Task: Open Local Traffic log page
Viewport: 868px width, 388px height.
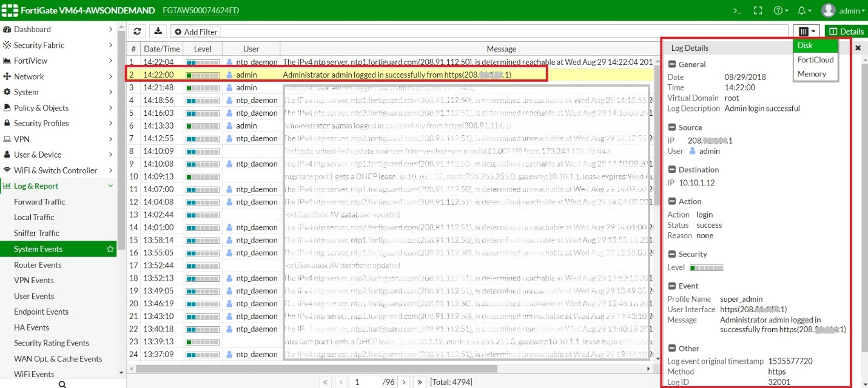Action: click(x=34, y=217)
